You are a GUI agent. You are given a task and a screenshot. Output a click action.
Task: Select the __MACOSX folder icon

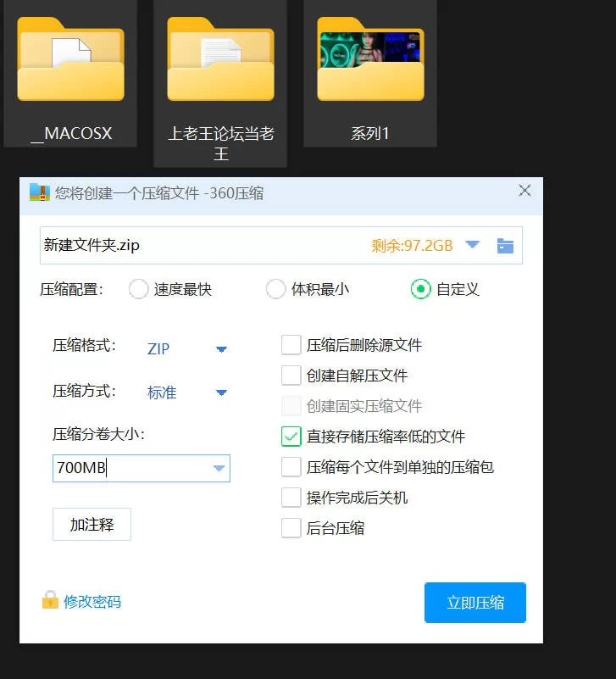pyautogui.click(x=70, y=59)
